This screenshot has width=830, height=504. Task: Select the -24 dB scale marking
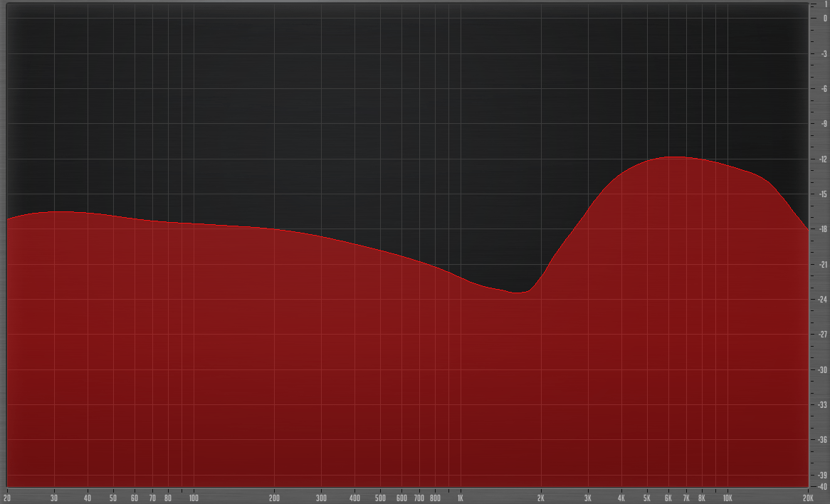tap(821, 300)
